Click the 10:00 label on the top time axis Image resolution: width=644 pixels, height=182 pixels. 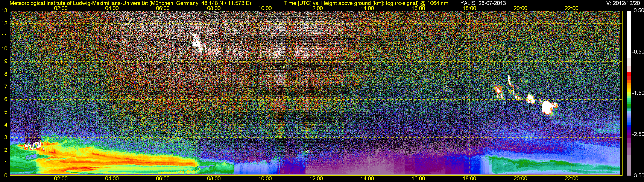click(265, 8)
